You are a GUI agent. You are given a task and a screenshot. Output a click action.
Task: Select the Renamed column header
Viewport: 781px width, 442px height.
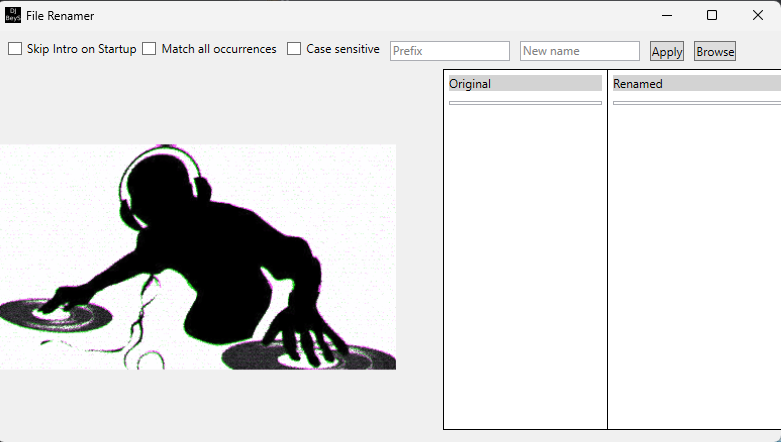point(695,84)
